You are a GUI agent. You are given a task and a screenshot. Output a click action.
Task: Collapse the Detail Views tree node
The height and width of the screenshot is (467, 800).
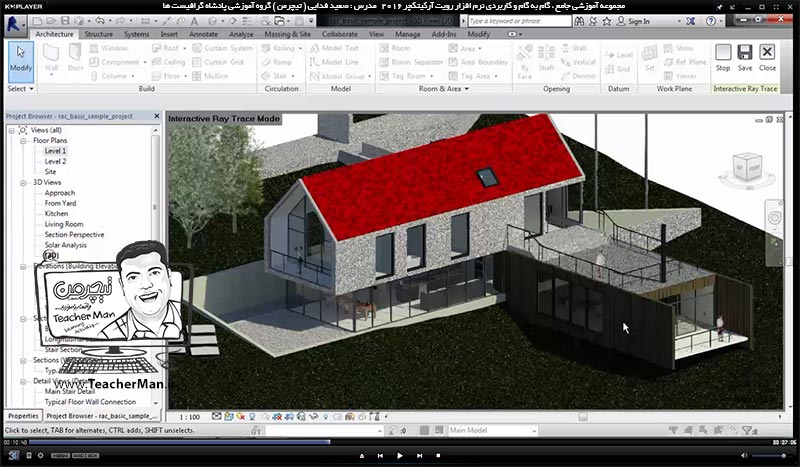coord(23,381)
